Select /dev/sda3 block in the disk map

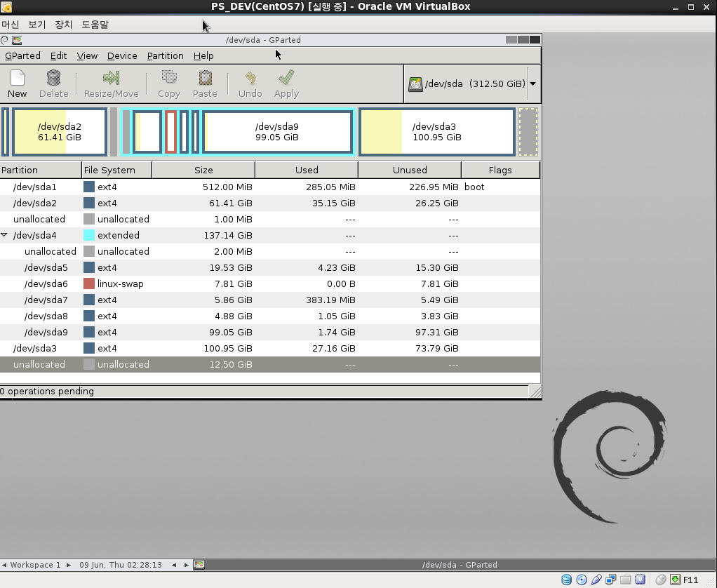[x=437, y=132]
